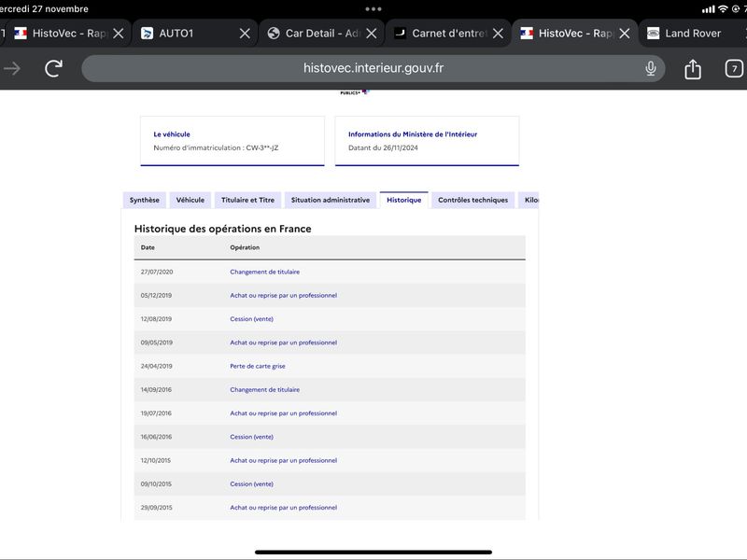Click Perte de carte grise entry
Image resolution: width=747 pixels, height=560 pixels.
[x=258, y=366]
